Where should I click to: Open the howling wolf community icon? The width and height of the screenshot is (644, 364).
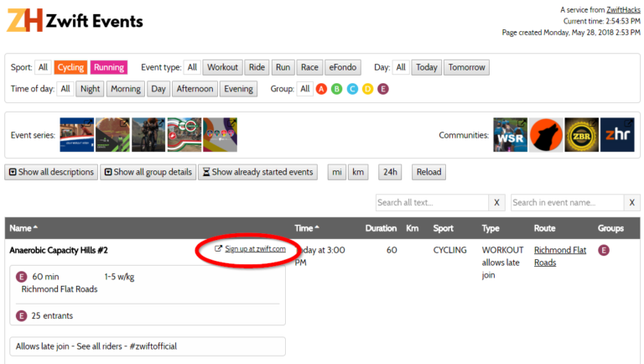546,135
